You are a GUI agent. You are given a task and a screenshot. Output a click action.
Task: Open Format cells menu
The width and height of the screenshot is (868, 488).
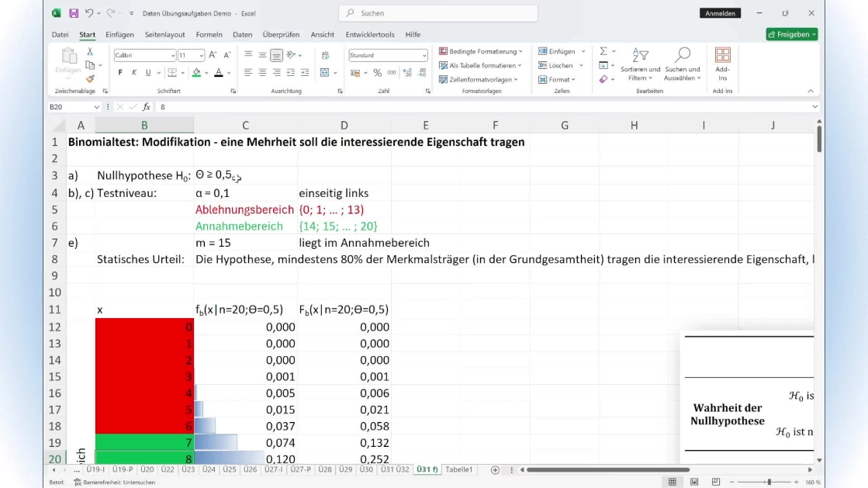pos(557,79)
